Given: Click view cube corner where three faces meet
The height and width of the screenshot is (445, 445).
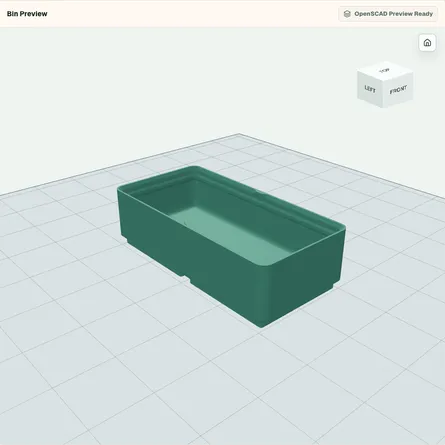Looking at the screenshot, I should tap(383, 81).
